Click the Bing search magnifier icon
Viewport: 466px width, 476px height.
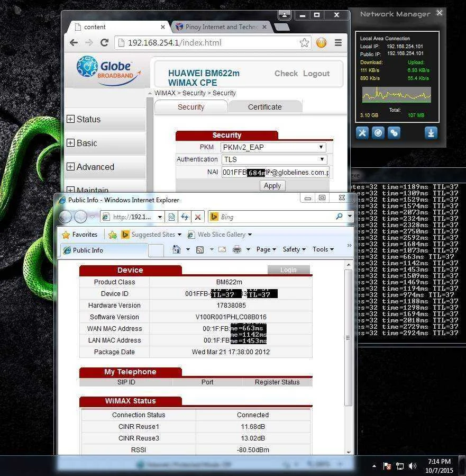[x=339, y=217]
